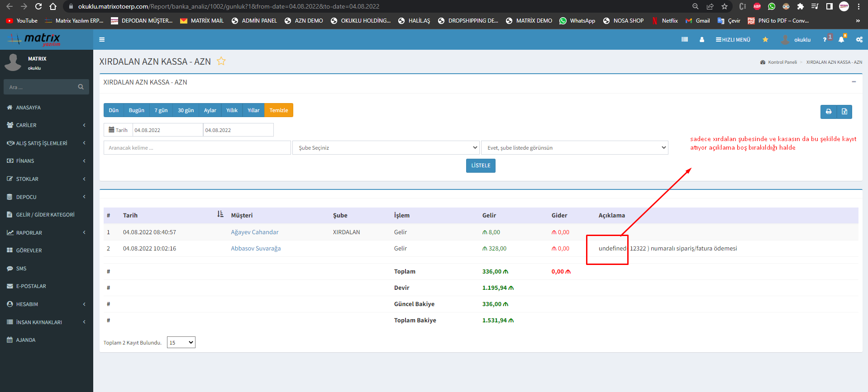
Task: Click the favorite star next to page title
Action: tap(221, 61)
